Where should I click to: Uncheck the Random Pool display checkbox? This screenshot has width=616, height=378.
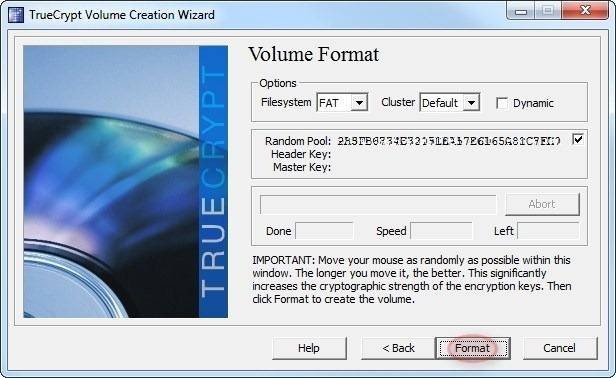(x=578, y=139)
